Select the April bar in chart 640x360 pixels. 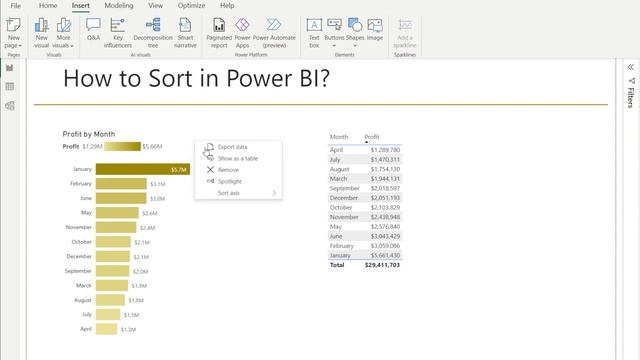point(107,329)
